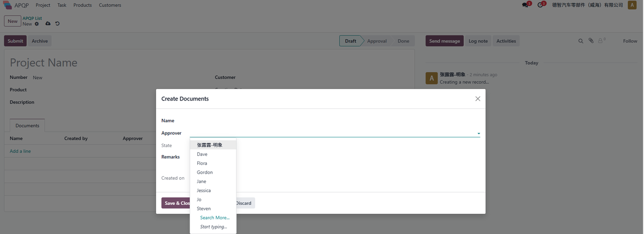This screenshot has height=234, width=644.
Task: Click the APQP app logo icon
Action: [8, 5]
